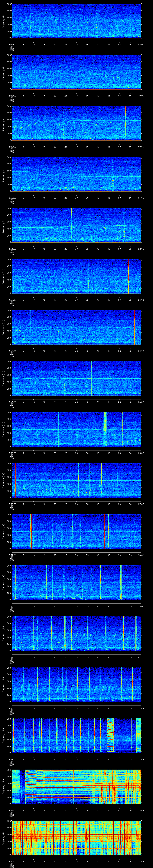153x868 pixels.
Task: Click the wide bright burst in the 3:55:00 spectrogram
Action: click(x=105, y=429)
